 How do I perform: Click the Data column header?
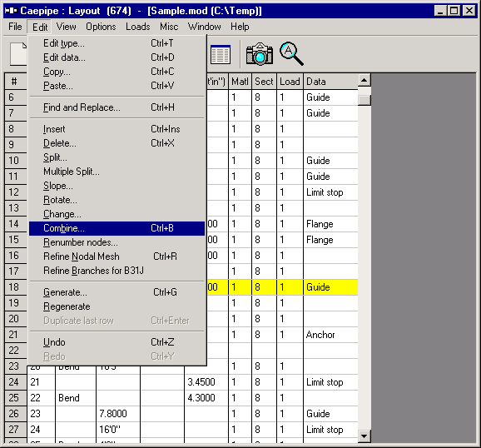pos(330,82)
